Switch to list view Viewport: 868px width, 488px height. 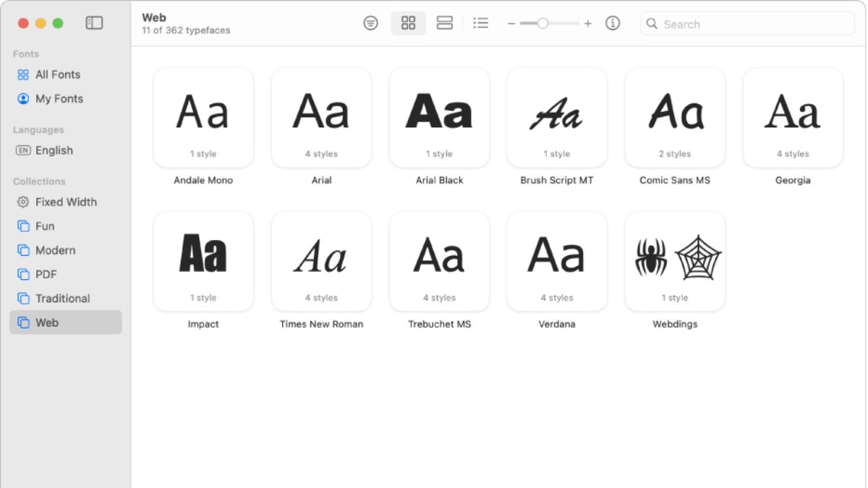point(480,23)
